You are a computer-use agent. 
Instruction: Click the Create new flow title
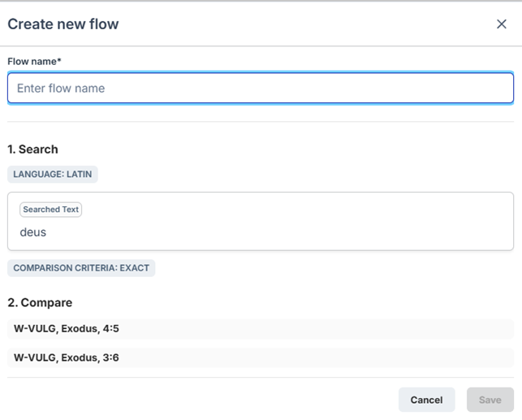[63, 24]
